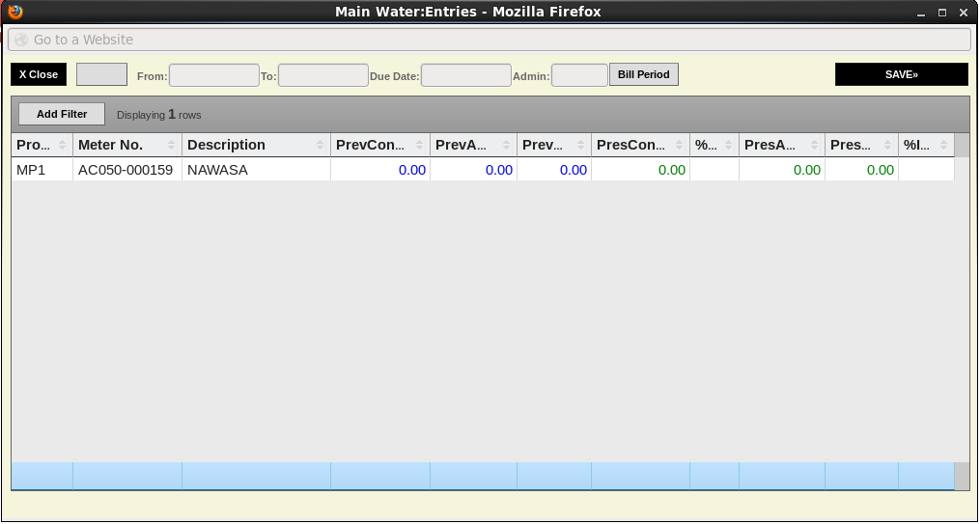Click the globe icon in address bar
Image resolution: width=980 pixels, height=524 pixels.
21,40
